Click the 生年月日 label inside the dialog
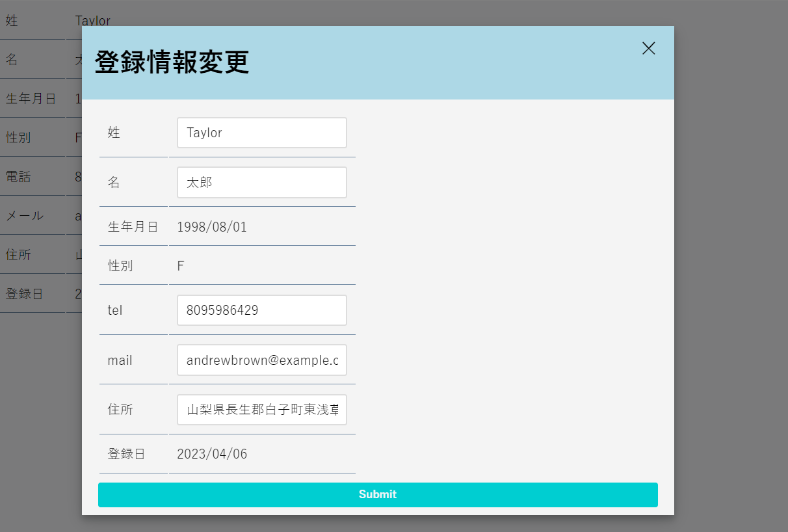 pos(133,227)
